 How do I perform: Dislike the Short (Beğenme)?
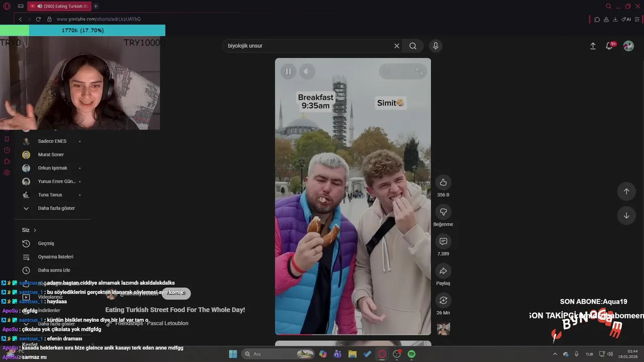tap(443, 212)
